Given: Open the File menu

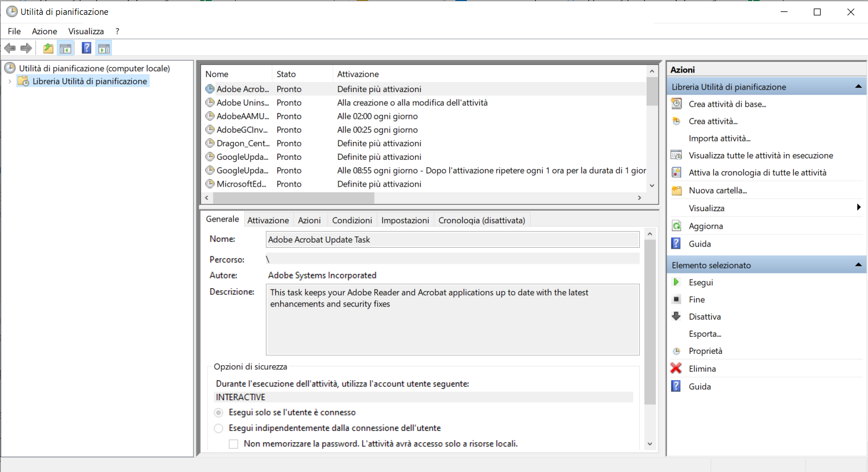Looking at the screenshot, I should pos(14,31).
